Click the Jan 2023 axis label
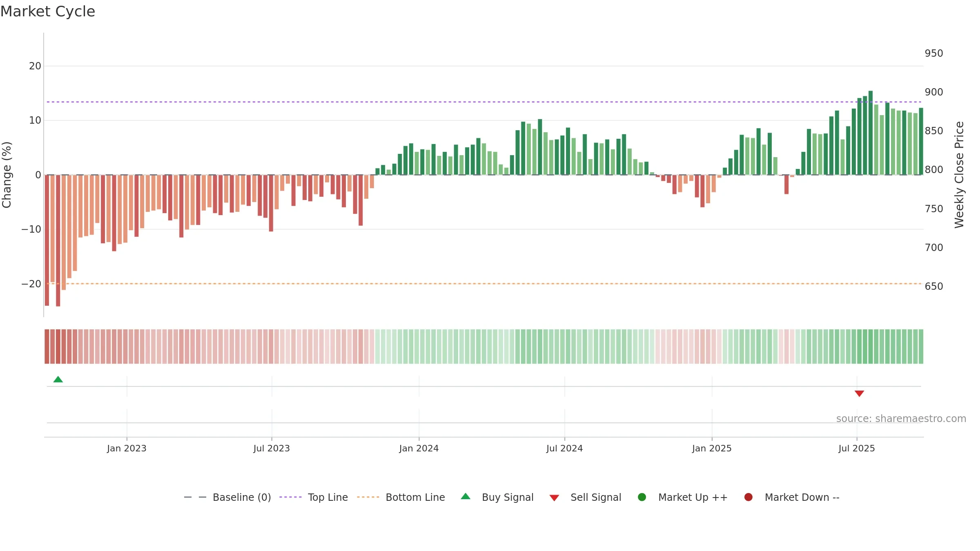Screen dimensions: 980x551 127,448
